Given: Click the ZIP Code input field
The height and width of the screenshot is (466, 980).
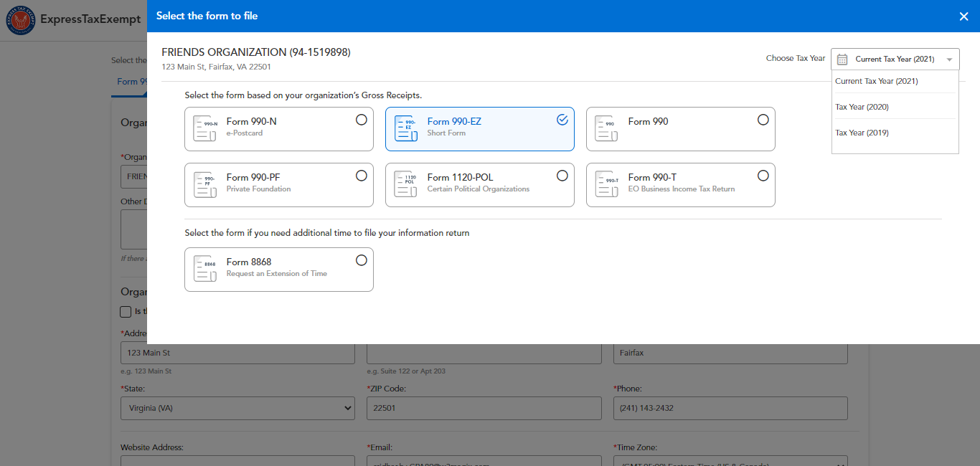Looking at the screenshot, I should point(484,408).
